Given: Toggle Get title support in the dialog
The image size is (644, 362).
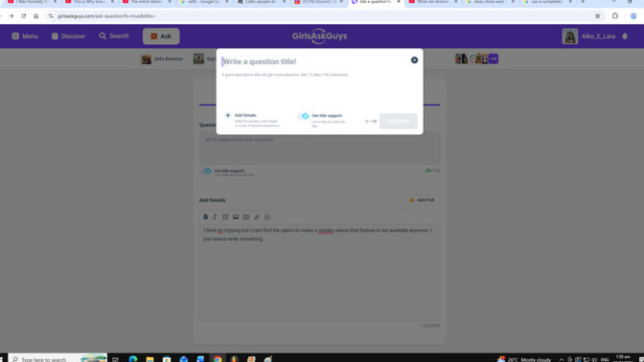Looking at the screenshot, I should (304, 116).
